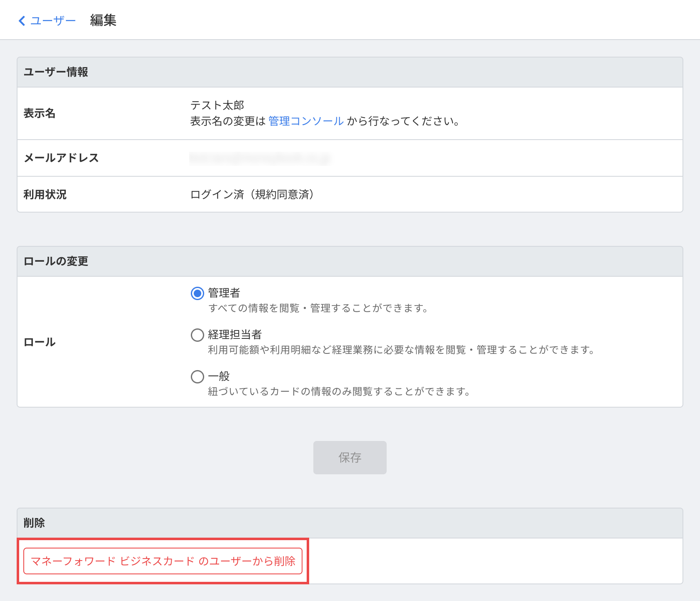Select the 一般 radio button
The image size is (700, 601).
pyautogui.click(x=197, y=377)
